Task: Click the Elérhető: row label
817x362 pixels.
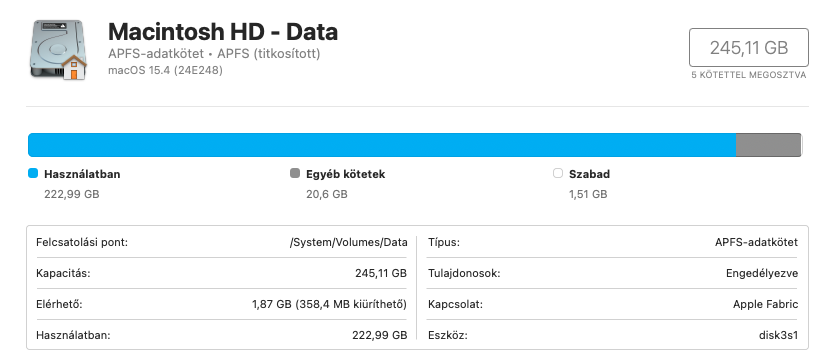Action: [x=59, y=304]
